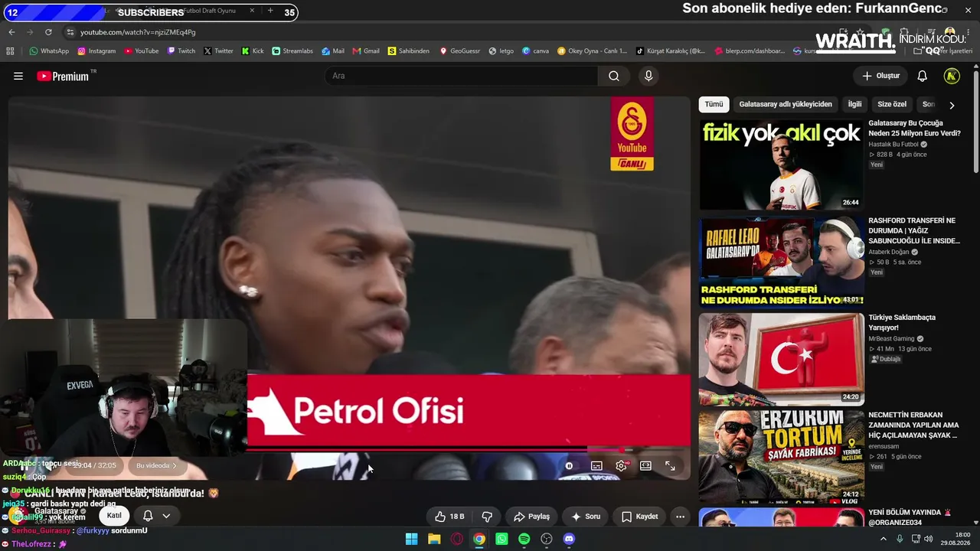Open the Twitch bookmark
980x551 pixels.
[181, 51]
